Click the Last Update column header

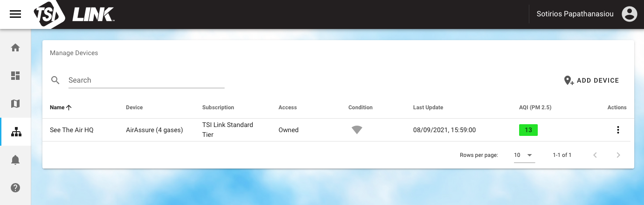pos(428,107)
